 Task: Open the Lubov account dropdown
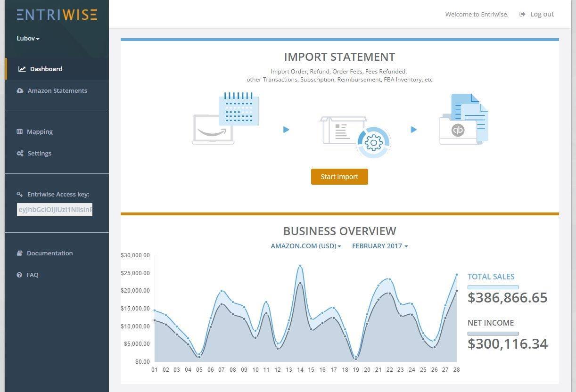(x=28, y=38)
